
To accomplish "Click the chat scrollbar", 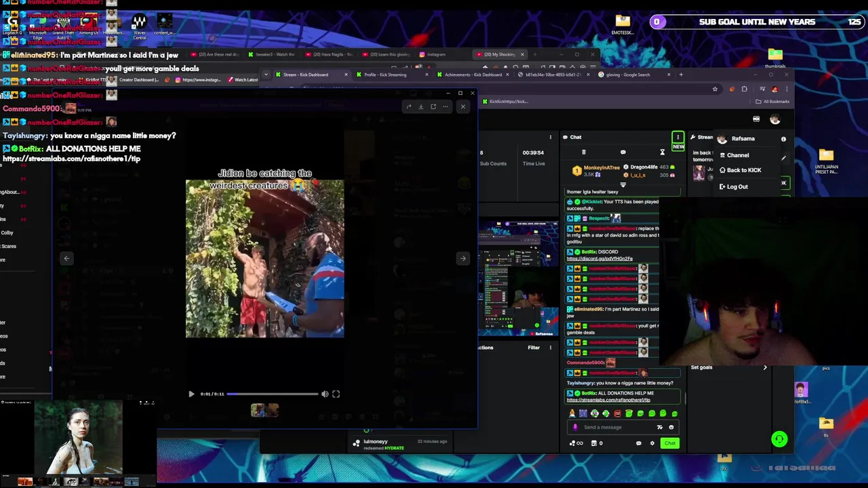I will coord(684,400).
